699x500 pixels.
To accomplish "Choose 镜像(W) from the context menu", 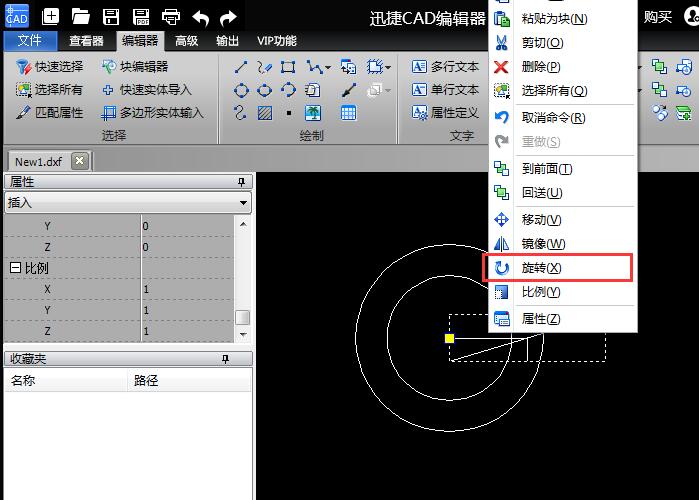I will [543, 244].
